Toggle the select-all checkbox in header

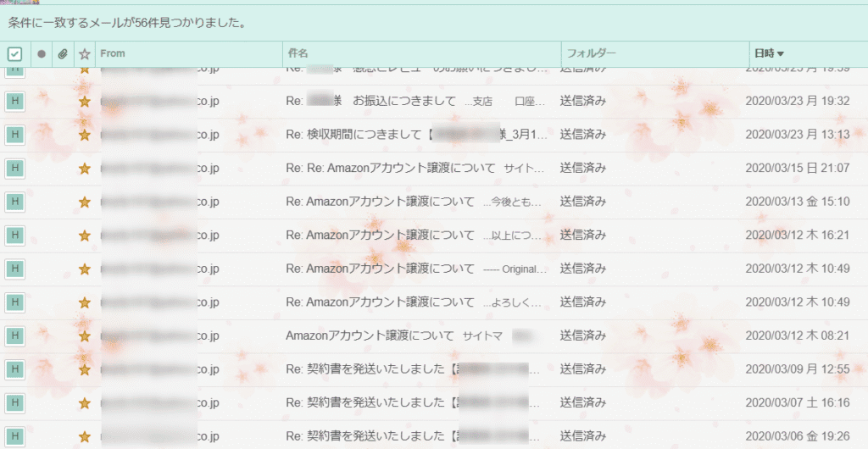(14, 53)
